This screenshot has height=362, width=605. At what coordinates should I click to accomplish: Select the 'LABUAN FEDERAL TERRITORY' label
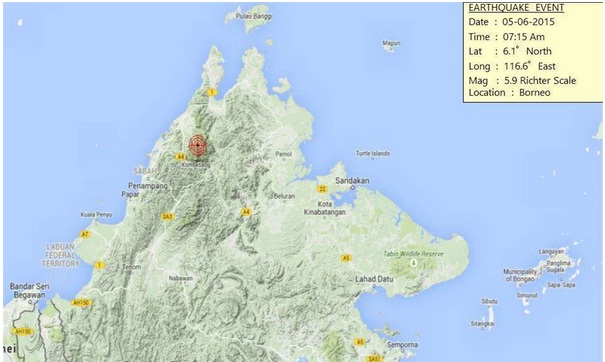(60, 255)
